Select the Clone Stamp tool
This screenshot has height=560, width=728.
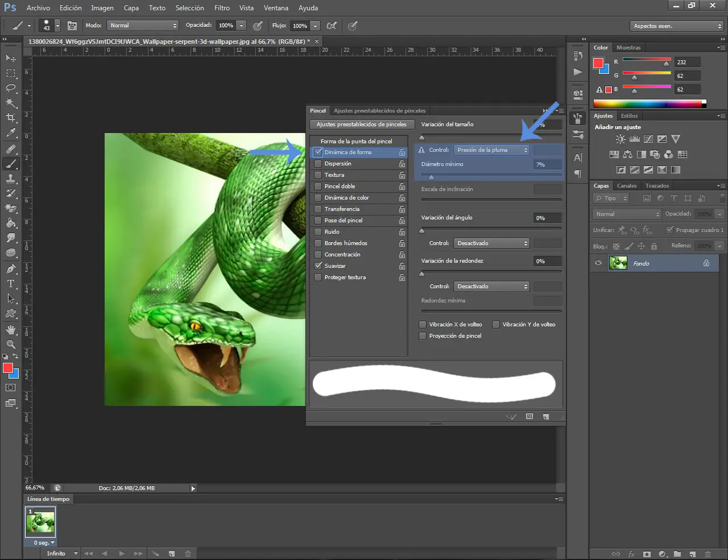pyautogui.click(x=11, y=179)
